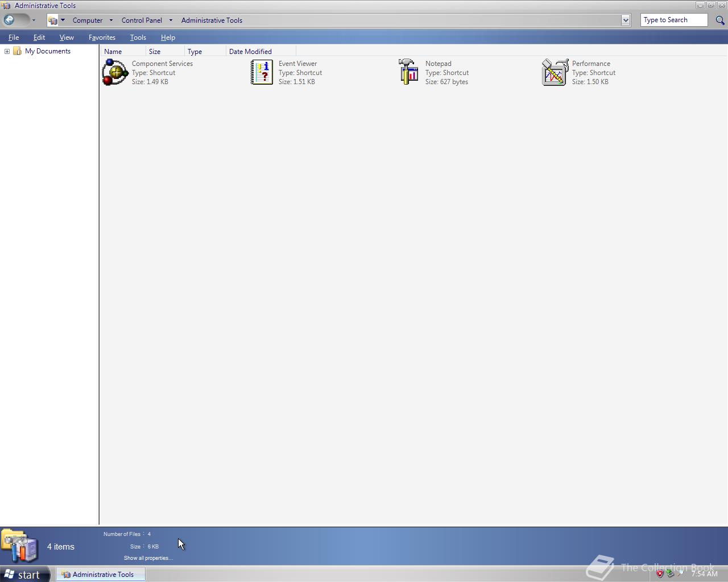Click the Back navigation arrow

9,20
